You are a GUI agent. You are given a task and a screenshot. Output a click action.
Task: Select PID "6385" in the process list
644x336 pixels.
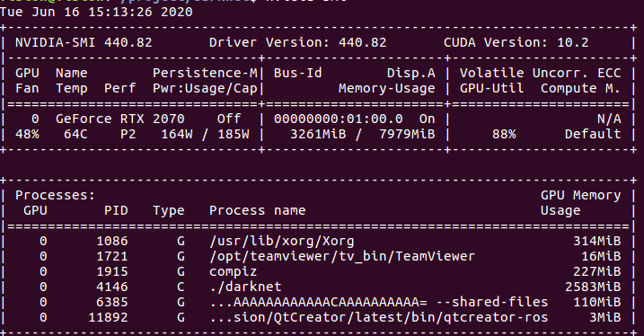(112, 303)
